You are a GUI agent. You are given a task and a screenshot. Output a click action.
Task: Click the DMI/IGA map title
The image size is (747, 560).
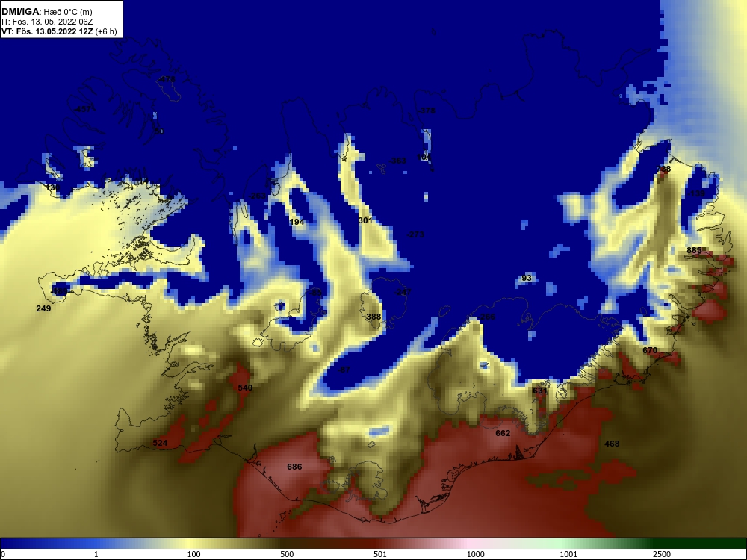46,12
